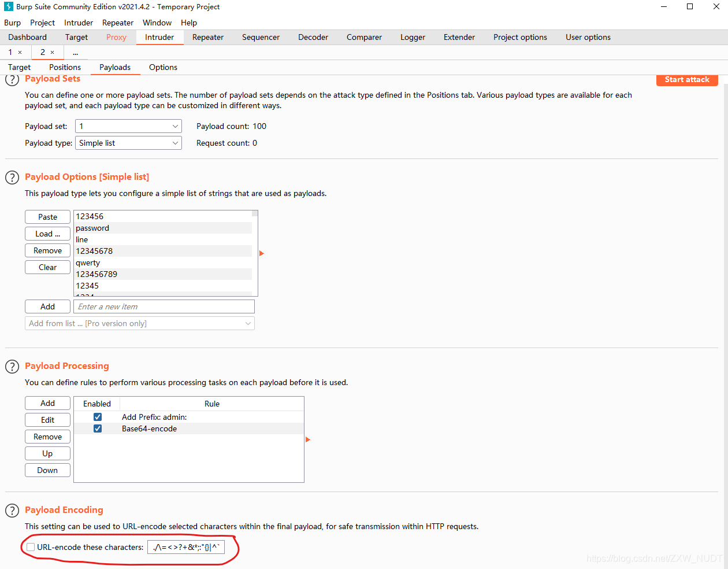Viewport: 728px width, 569px height.
Task: Open more attack tabs via the ellipsis
Action: 75,52
